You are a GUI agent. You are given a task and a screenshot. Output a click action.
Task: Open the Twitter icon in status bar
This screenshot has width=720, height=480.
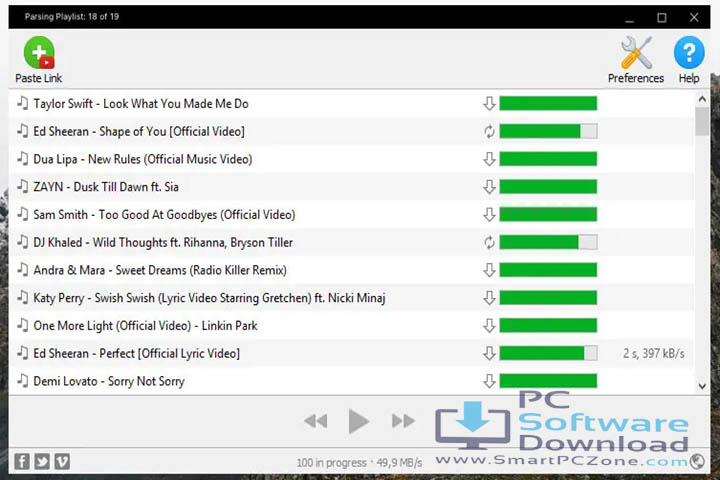pyautogui.click(x=42, y=461)
